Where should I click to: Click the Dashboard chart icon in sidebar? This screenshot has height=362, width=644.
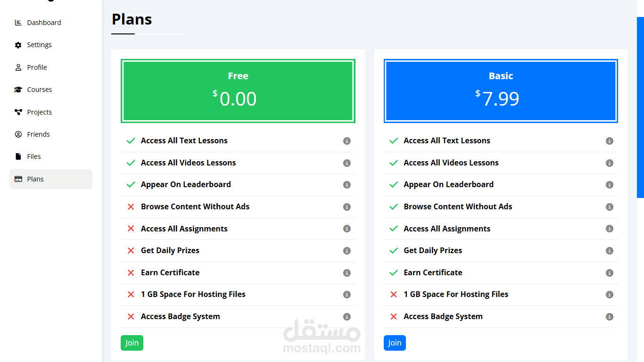(18, 23)
